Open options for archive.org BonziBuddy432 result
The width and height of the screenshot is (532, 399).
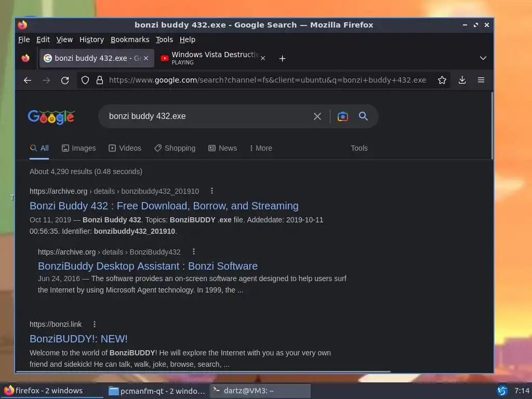coord(193,252)
